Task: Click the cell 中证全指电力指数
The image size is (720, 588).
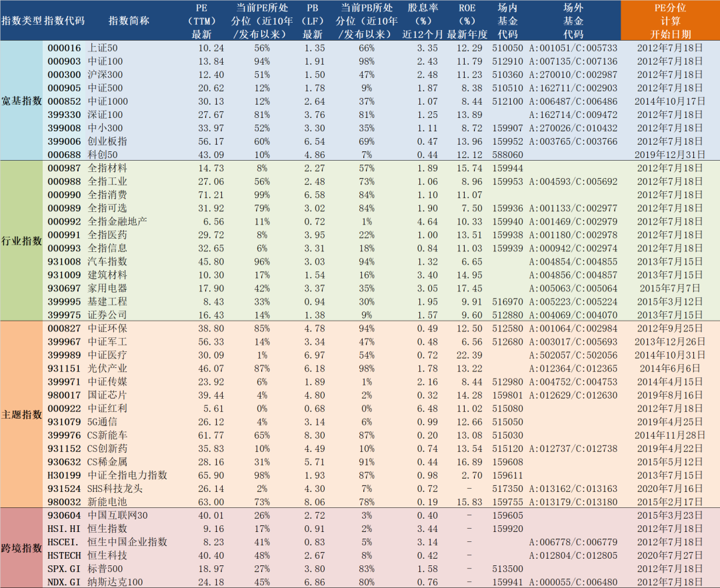Action: (x=127, y=475)
